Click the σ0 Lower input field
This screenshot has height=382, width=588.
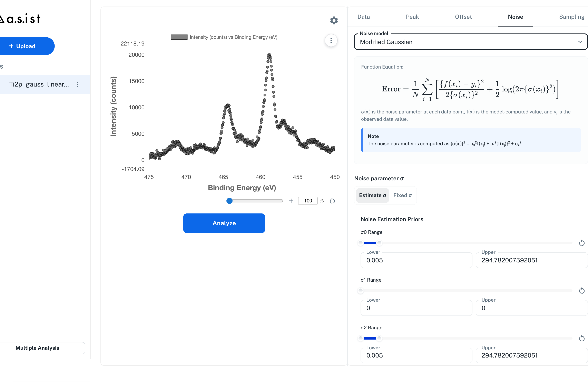[416, 260]
